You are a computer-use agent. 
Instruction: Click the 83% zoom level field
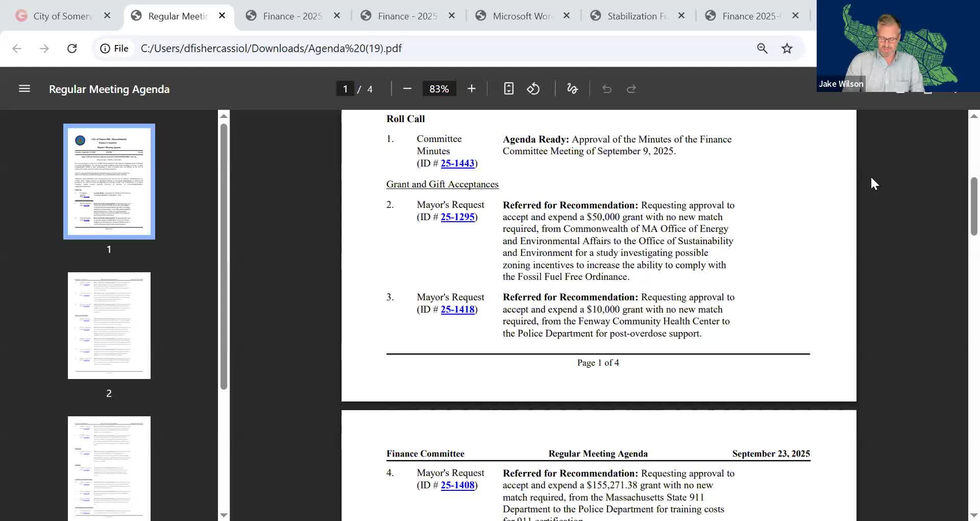click(x=439, y=89)
